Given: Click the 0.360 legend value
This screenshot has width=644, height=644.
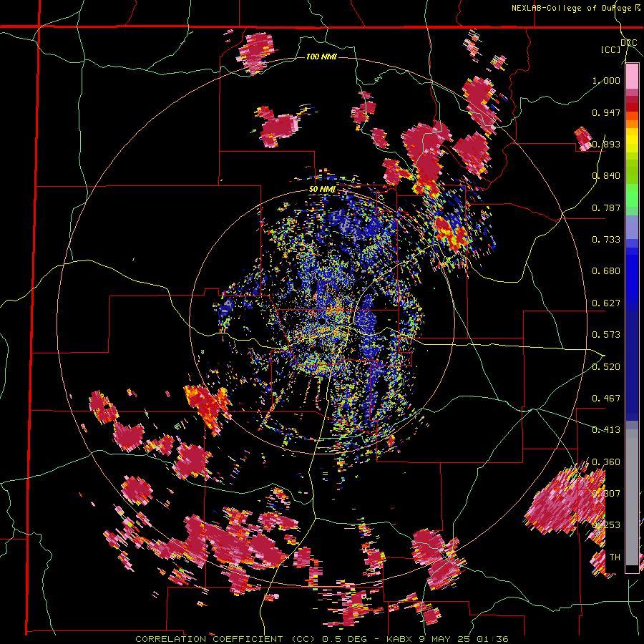Looking at the screenshot, I should [606, 462].
